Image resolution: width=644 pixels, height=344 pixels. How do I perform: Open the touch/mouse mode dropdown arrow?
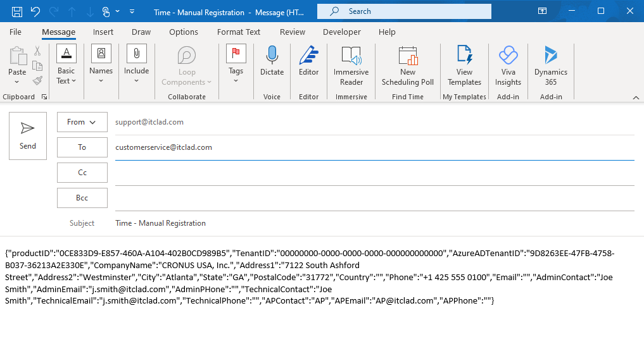coord(117,11)
